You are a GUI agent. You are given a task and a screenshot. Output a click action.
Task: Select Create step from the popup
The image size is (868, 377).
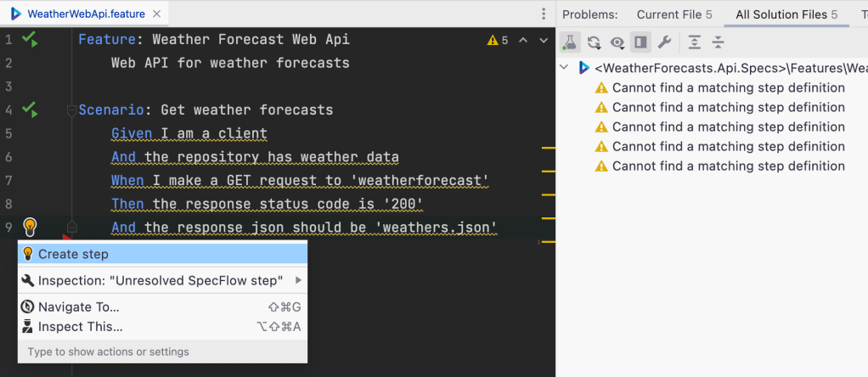tap(73, 254)
